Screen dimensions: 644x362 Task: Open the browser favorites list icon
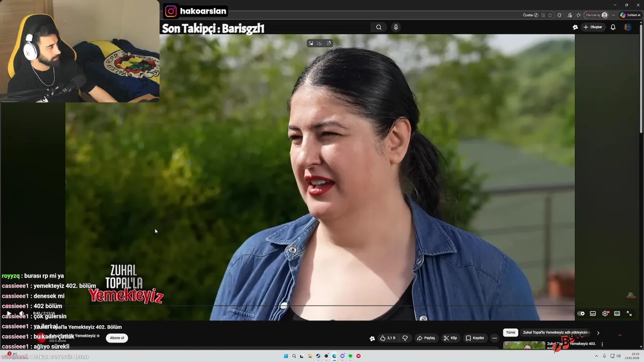pos(579,15)
